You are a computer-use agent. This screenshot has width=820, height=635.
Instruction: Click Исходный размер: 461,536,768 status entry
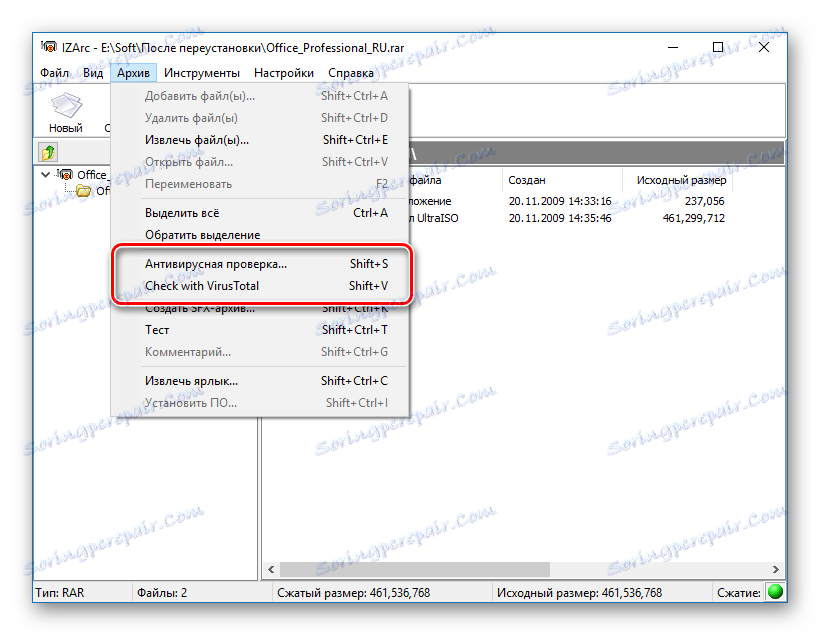click(x=579, y=593)
